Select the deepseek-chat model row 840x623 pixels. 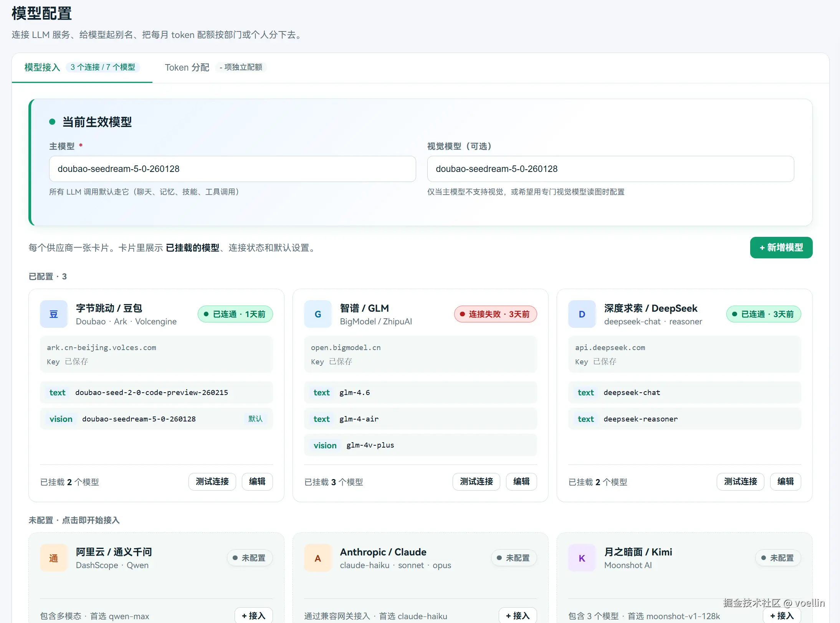[x=685, y=392]
